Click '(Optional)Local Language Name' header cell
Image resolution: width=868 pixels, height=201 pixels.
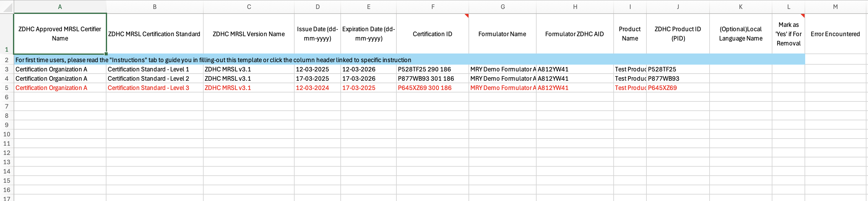click(741, 34)
